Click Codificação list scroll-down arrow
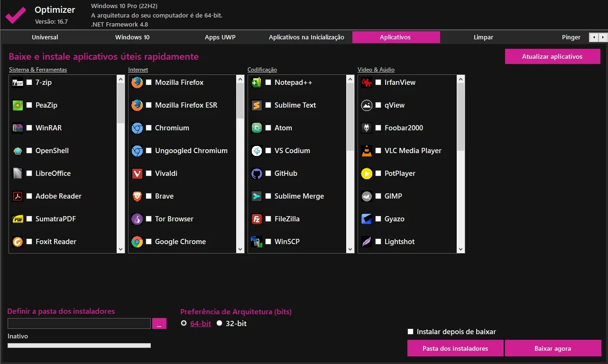 pyautogui.click(x=350, y=249)
